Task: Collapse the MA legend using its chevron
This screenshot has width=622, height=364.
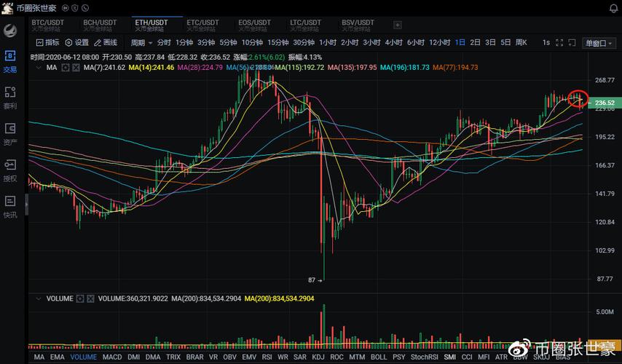Action: click(x=38, y=68)
